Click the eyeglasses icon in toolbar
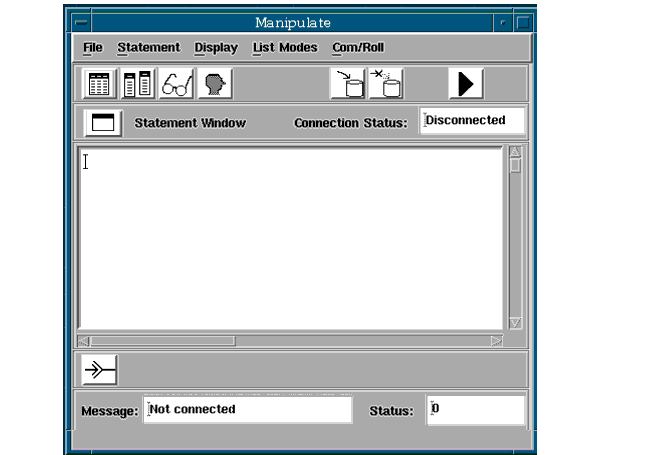Image resolution: width=672 pixels, height=455 pixels. click(x=177, y=84)
